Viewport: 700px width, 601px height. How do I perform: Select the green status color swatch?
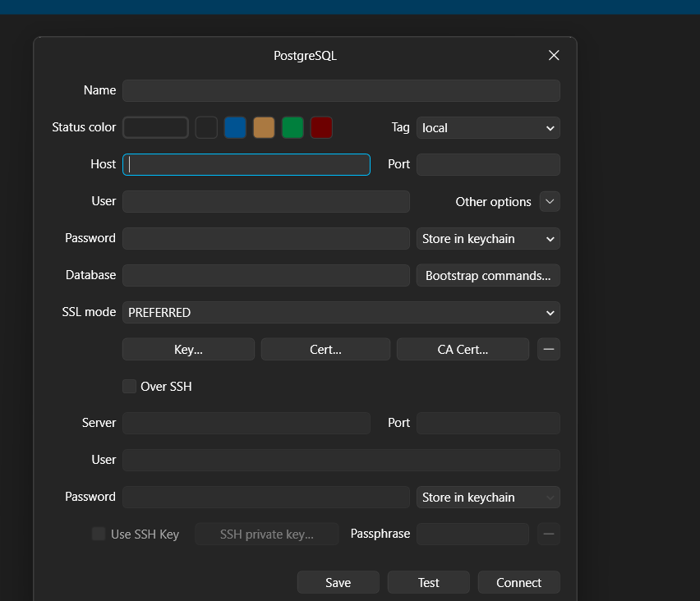click(x=292, y=127)
